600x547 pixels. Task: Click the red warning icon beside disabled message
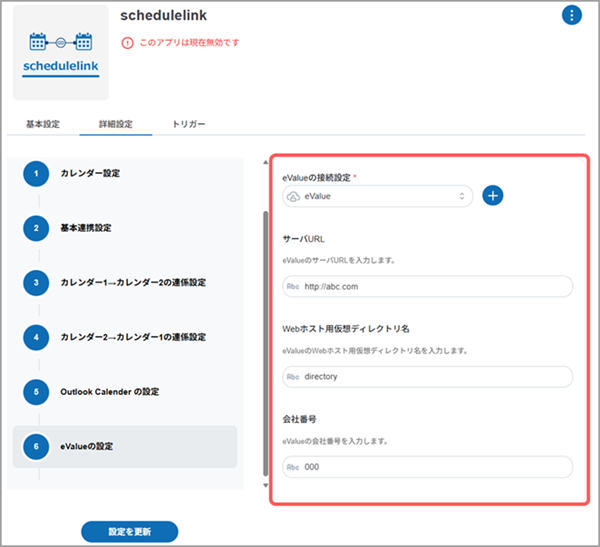(126, 43)
